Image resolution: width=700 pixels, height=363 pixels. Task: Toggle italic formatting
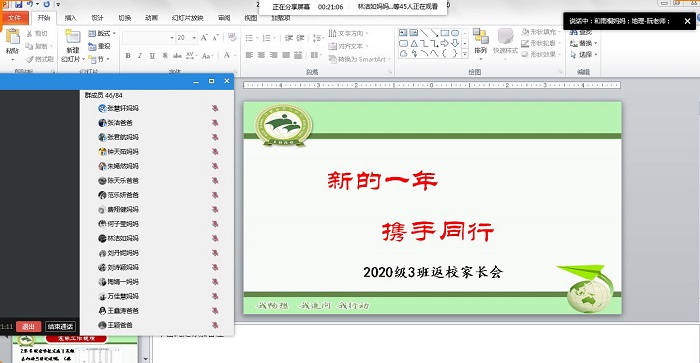click(140, 55)
